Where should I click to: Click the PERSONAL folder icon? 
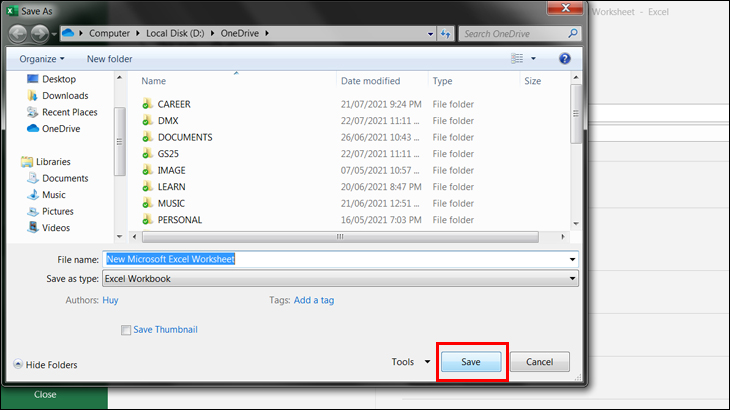[147, 219]
